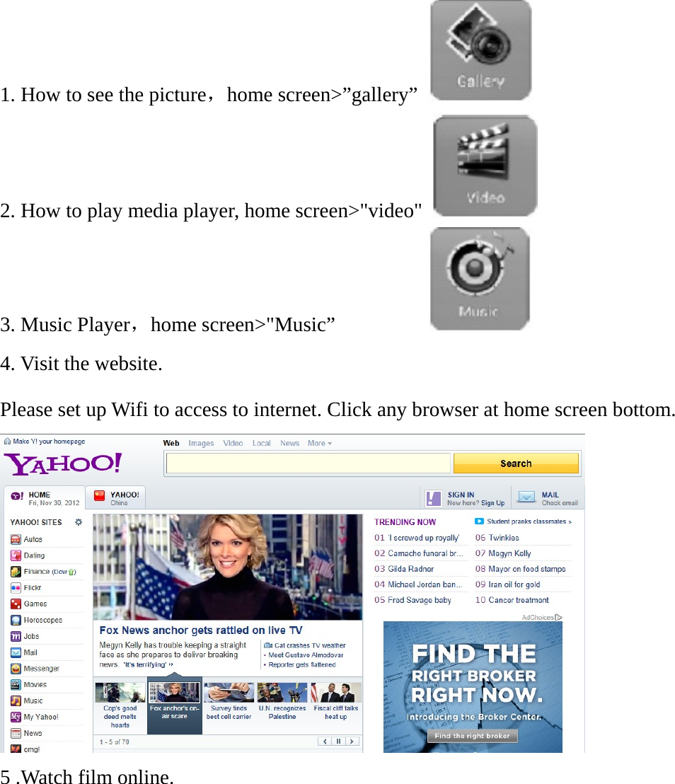This screenshot has width=675, height=784.
Task: Select Local in the search navigation
Action: (262, 443)
